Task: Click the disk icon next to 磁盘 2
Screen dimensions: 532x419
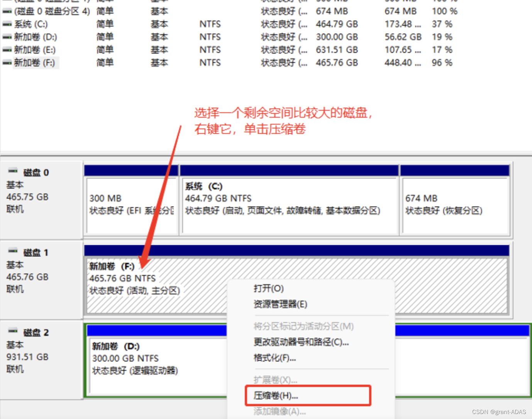Action: 13,330
